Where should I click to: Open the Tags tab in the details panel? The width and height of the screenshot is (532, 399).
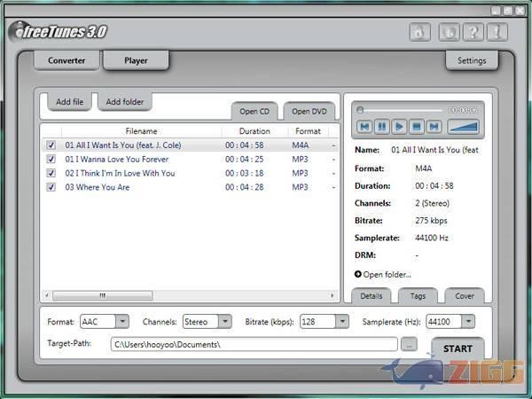coord(417,296)
